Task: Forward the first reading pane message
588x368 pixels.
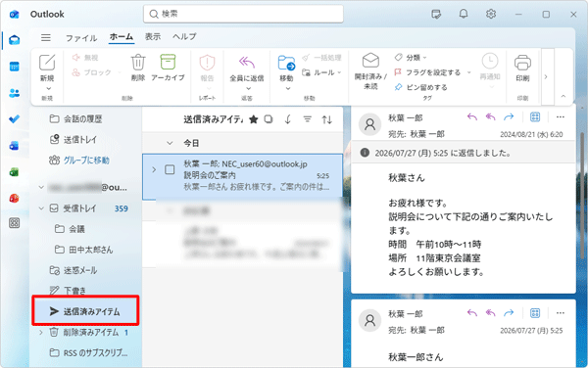Action: click(x=509, y=117)
